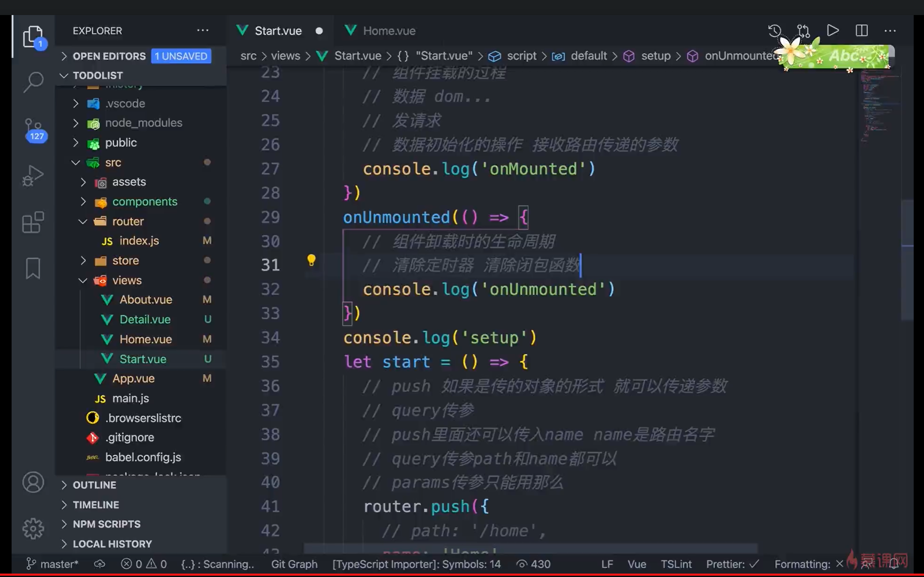Image resolution: width=924 pixels, height=577 pixels.
Task: Expand the node_modules folder
Action: [143, 123]
